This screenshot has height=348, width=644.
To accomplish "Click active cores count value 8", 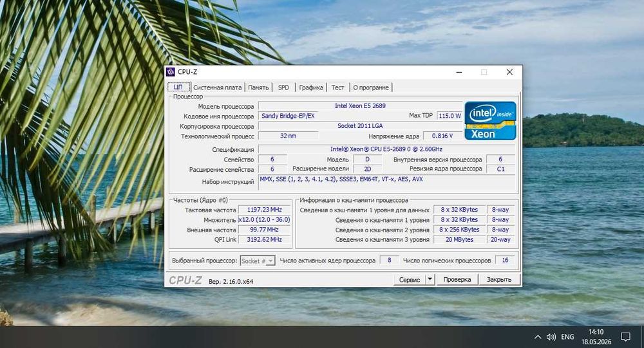I will pos(389,260).
